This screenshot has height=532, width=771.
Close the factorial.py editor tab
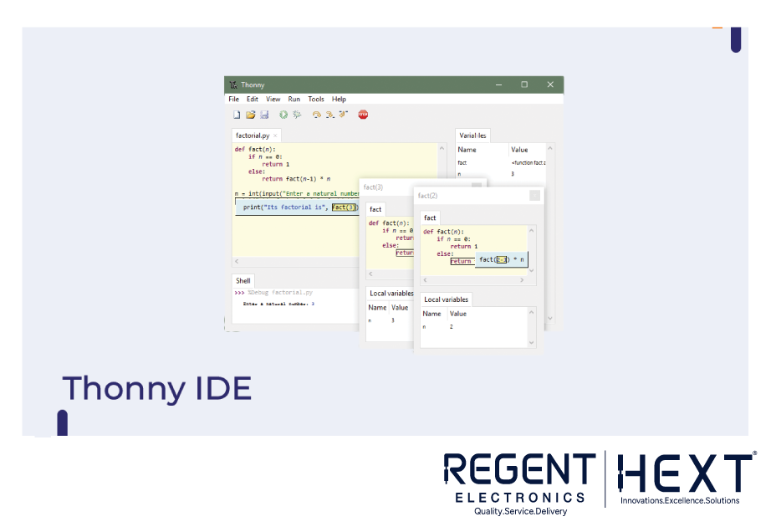[x=275, y=136]
